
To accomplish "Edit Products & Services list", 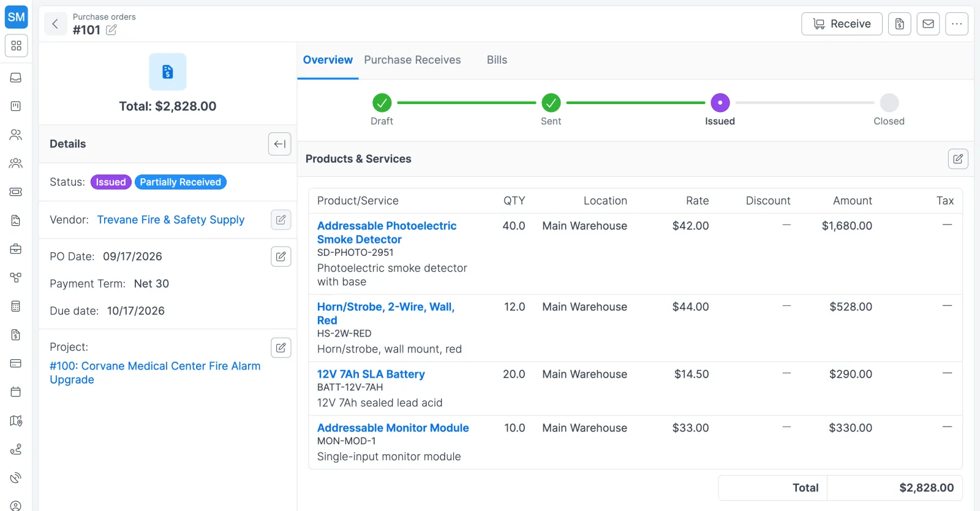I will pos(958,159).
